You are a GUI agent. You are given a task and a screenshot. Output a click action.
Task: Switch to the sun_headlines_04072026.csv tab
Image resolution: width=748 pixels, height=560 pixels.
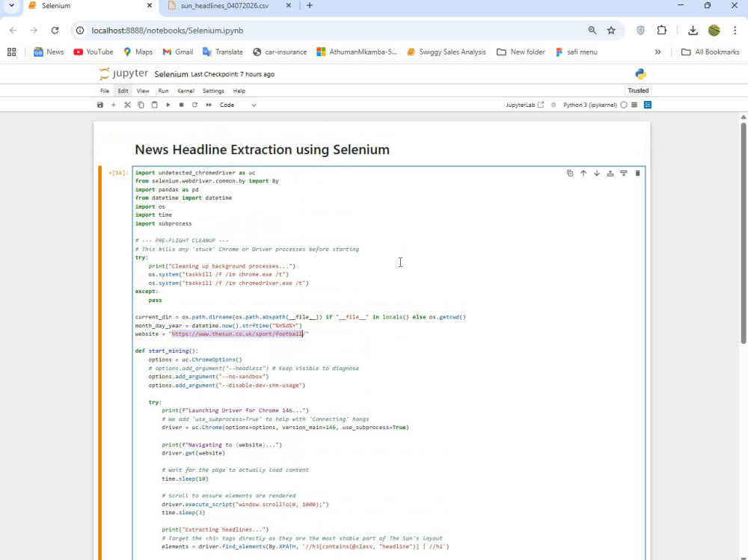click(224, 6)
